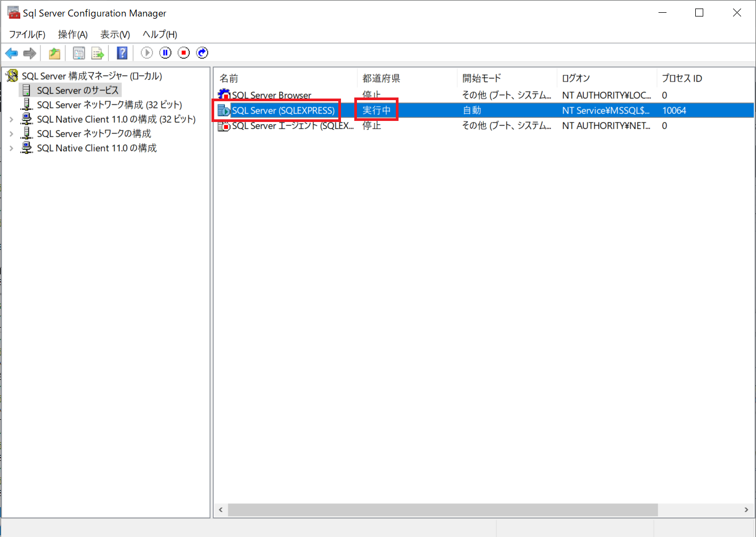Select SQL Native Client 11.0 の構成 (32 ビット) label
Image resolution: width=756 pixels, height=537 pixels.
tap(116, 119)
